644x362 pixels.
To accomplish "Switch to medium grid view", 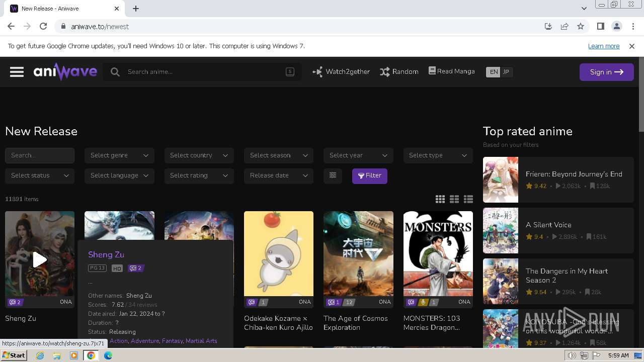I will (x=454, y=199).
